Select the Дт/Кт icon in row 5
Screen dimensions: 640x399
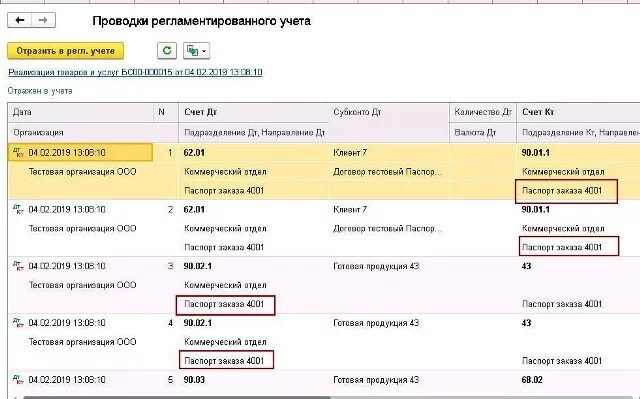(x=18, y=379)
